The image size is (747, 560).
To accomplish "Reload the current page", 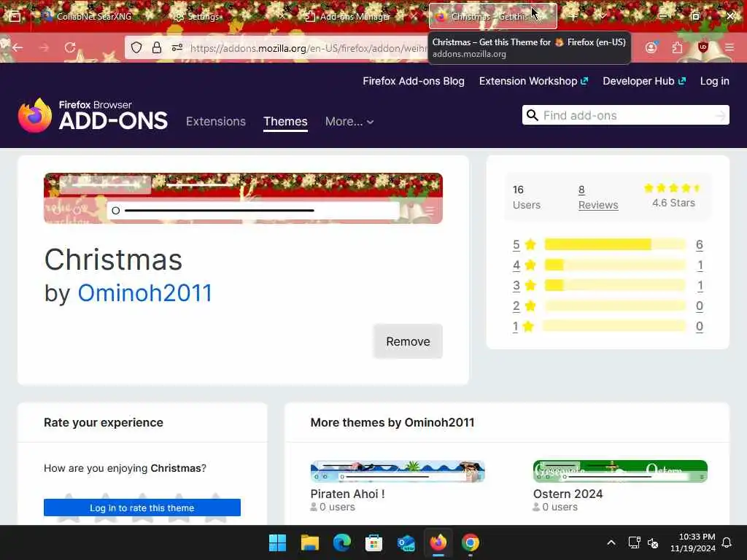I will point(70,47).
